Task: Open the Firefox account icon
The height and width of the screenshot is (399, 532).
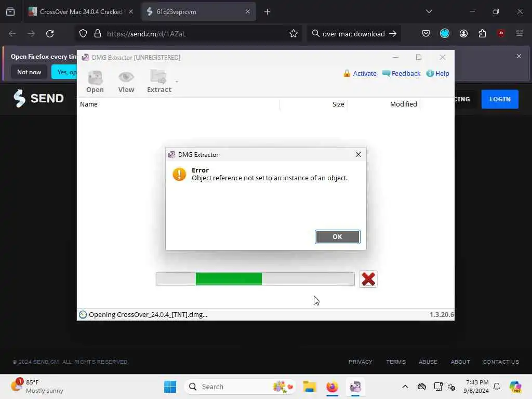Action: (x=463, y=33)
